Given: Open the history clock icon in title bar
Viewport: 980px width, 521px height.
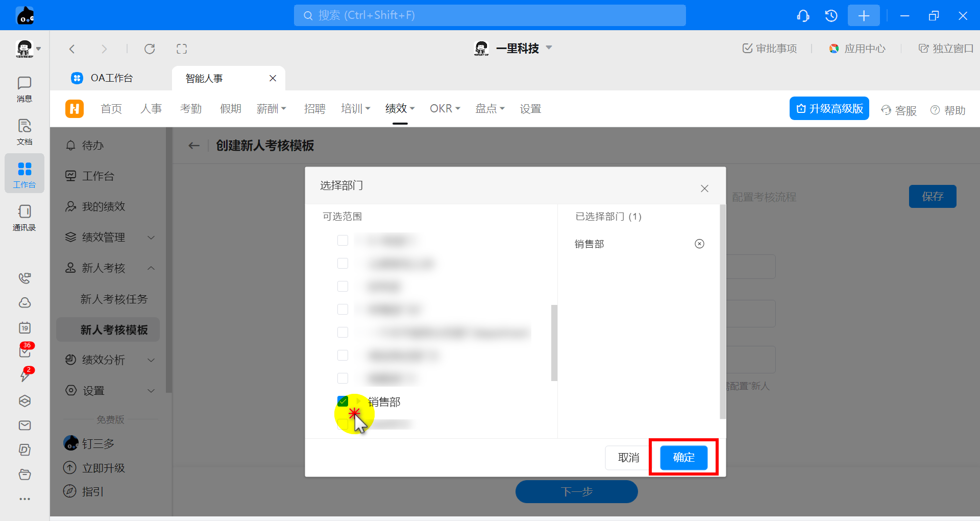Looking at the screenshot, I should pos(831,16).
